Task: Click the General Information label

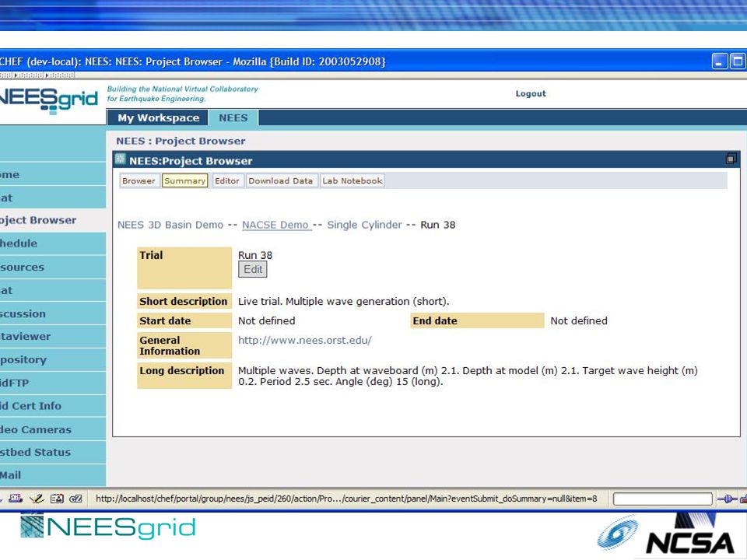Action: pyautogui.click(x=184, y=345)
